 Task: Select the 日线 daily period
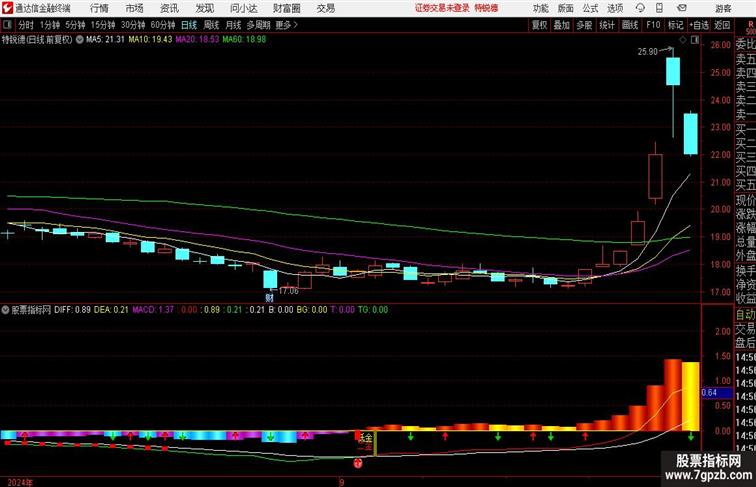pos(189,25)
